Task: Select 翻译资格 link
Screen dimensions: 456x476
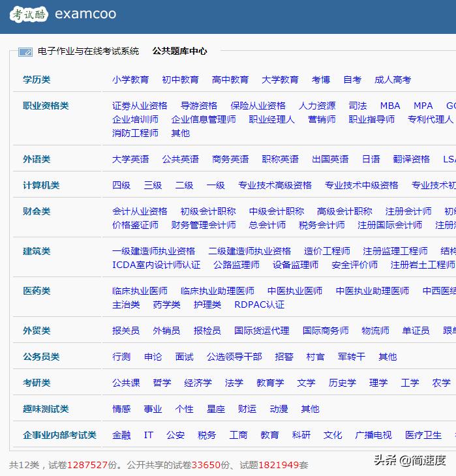Action: click(412, 159)
